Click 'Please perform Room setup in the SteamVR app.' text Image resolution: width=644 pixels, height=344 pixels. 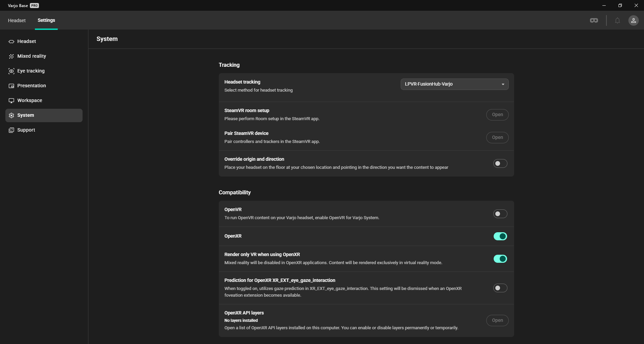pyautogui.click(x=272, y=119)
